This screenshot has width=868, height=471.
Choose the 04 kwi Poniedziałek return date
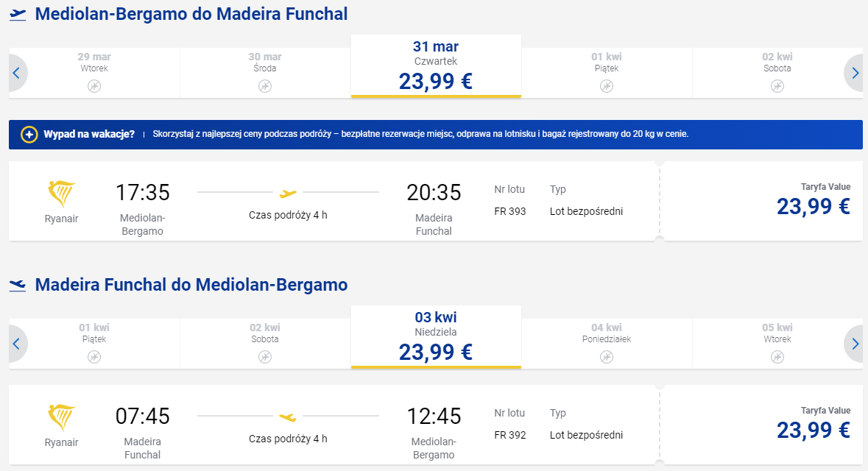607,344
